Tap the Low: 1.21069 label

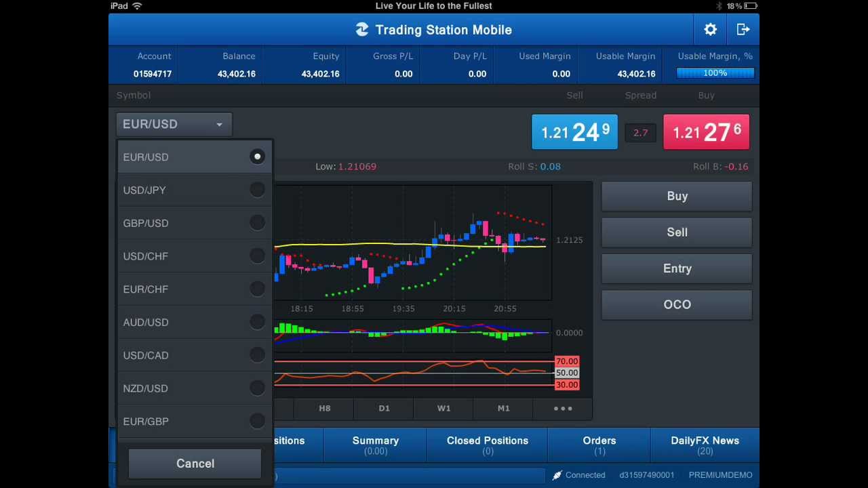tap(346, 166)
